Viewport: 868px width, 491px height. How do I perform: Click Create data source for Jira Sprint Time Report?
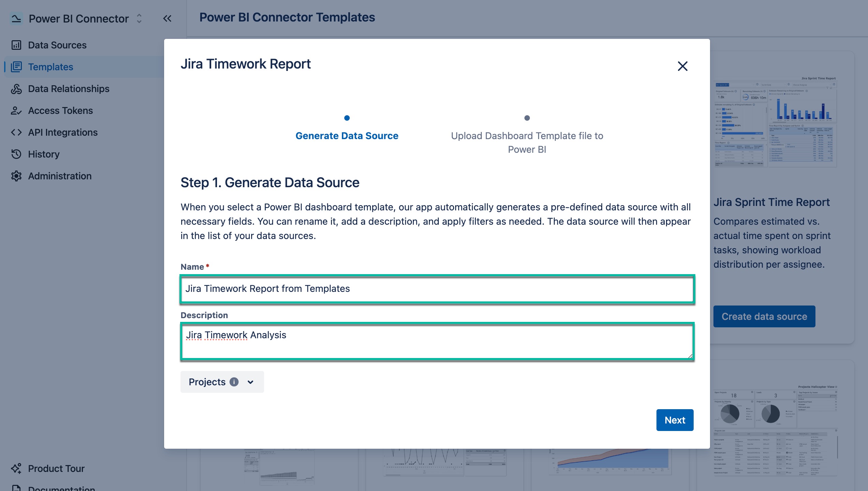(764, 316)
